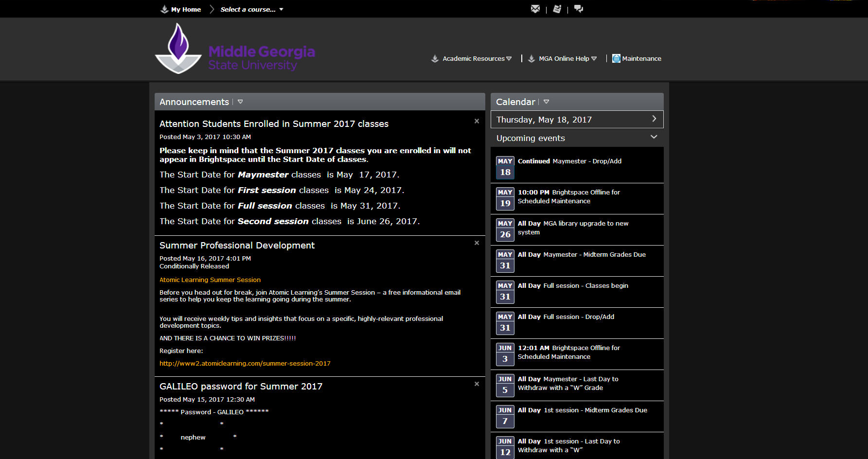868x459 pixels.
Task: Dismiss the Summer 2017 classes announcement
Action: pos(477,121)
